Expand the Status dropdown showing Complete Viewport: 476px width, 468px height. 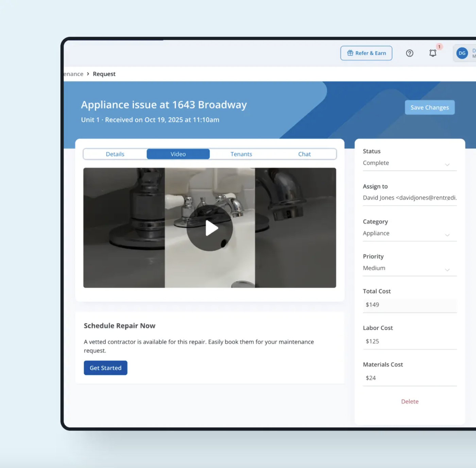(410, 163)
